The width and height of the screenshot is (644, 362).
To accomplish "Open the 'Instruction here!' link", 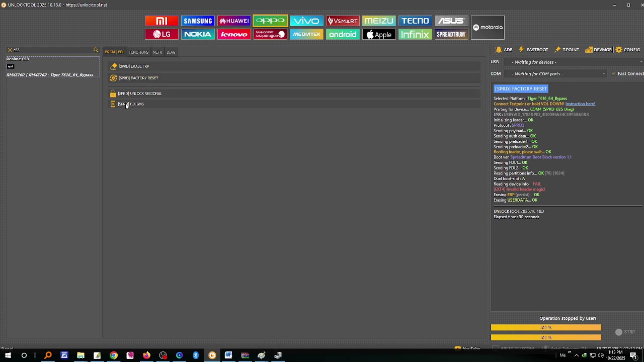I will 580,104.
